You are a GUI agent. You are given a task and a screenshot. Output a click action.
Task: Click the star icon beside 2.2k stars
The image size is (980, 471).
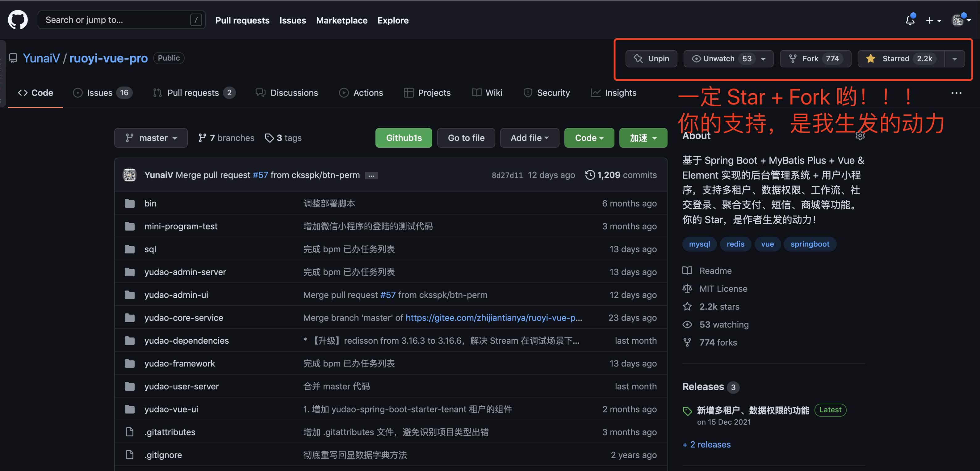point(687,307)
